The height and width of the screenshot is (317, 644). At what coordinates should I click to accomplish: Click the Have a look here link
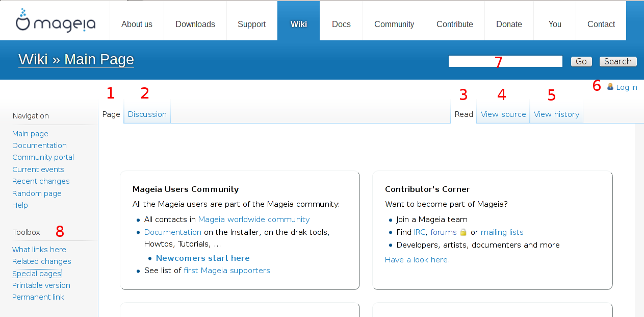pos(417,260)
